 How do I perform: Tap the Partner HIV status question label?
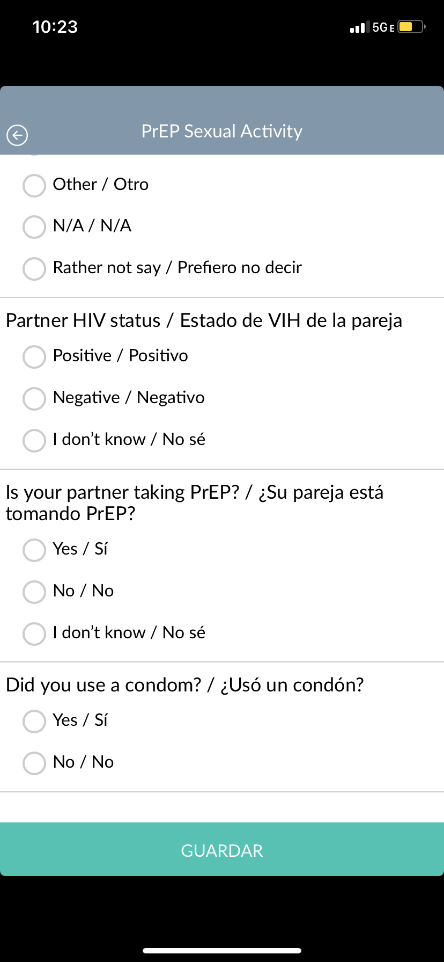[x=204, y=321]
